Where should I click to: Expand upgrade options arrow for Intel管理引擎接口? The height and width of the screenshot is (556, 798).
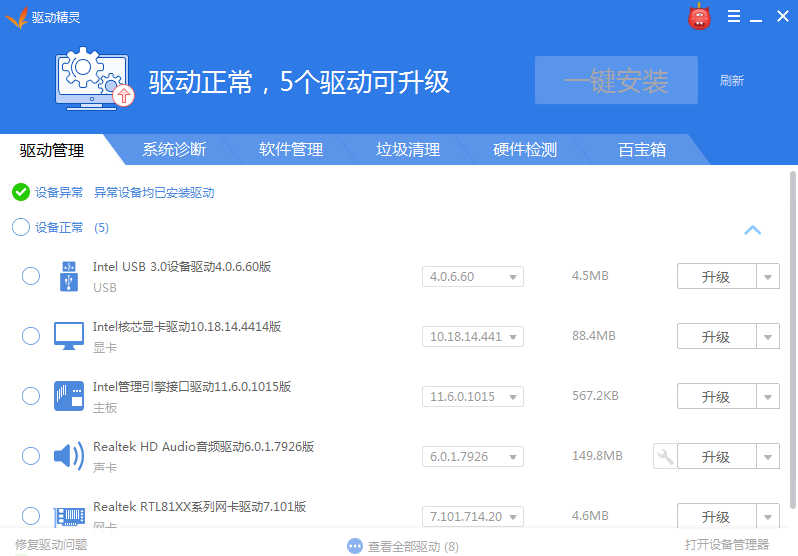[x=768, y=397]
